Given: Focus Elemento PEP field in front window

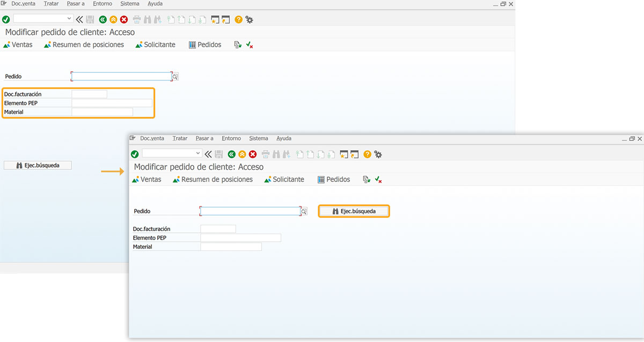Looking at the screenshot, I should [x=240, y=238].
